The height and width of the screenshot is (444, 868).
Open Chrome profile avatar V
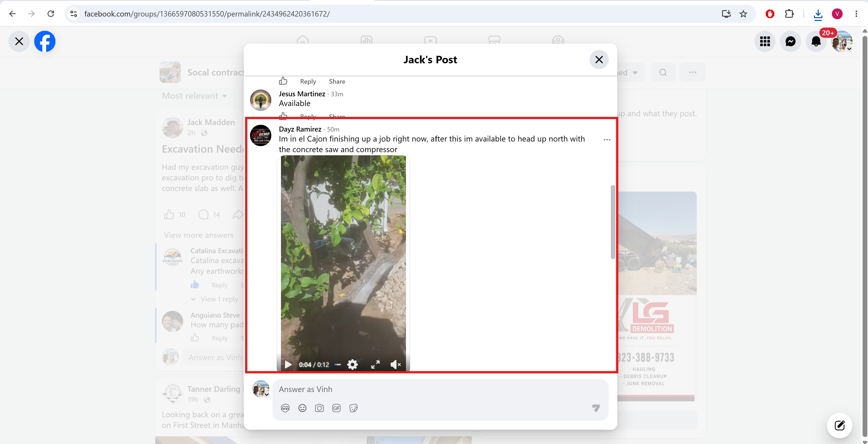click(837, 14)
